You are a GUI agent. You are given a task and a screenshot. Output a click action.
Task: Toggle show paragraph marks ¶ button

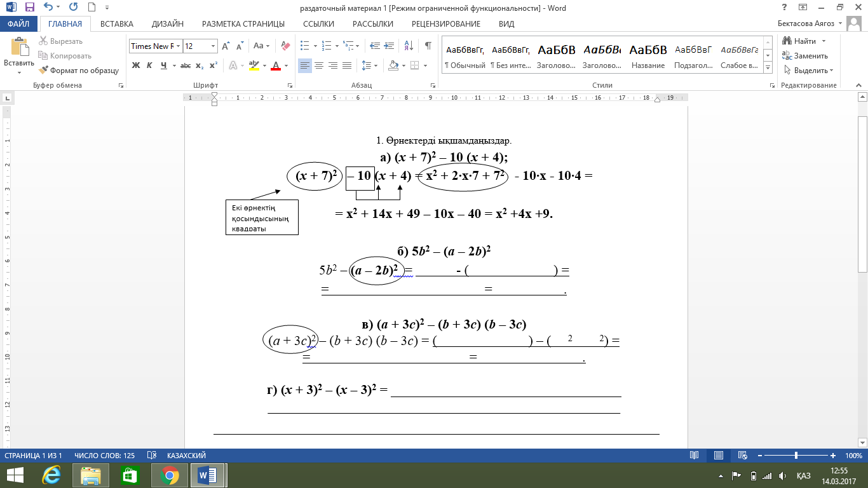pyautogui.click(x=428, y=46)
